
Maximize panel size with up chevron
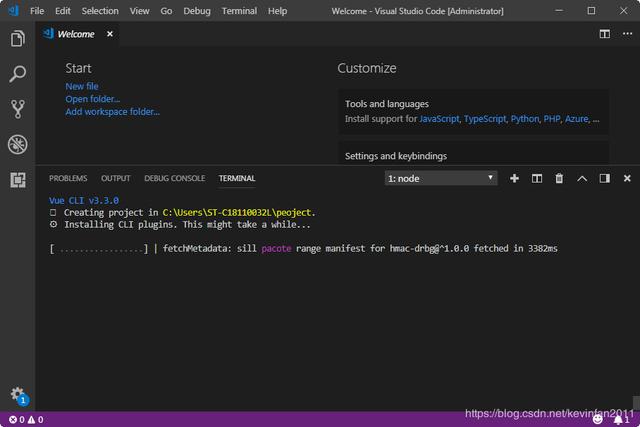(x=582, y=178)
